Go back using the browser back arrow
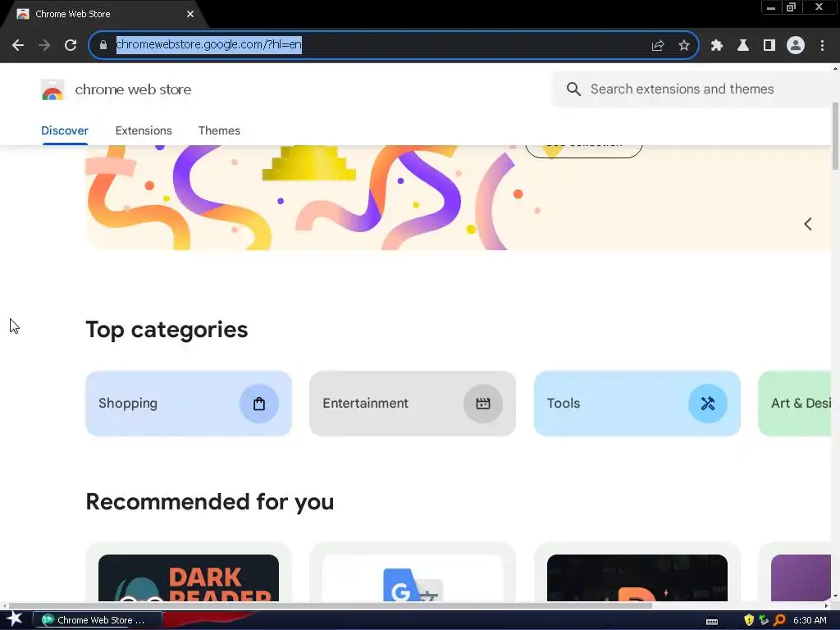The width and height of the screenshot is (840, 630). pyautogui.click(x=18, y=45)
